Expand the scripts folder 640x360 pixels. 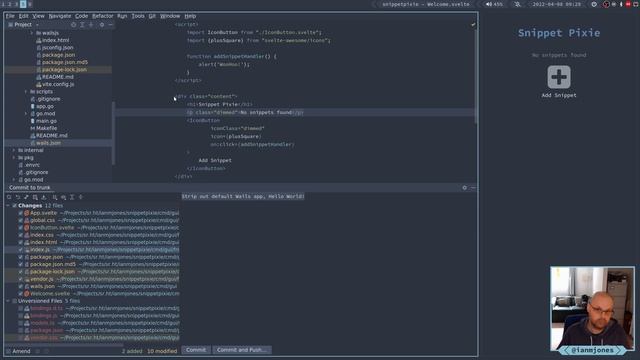click(x=26, y=92)
